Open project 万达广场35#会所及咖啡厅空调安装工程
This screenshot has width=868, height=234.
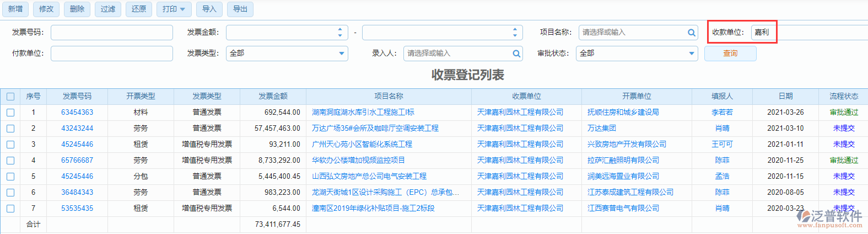[375, 129]
